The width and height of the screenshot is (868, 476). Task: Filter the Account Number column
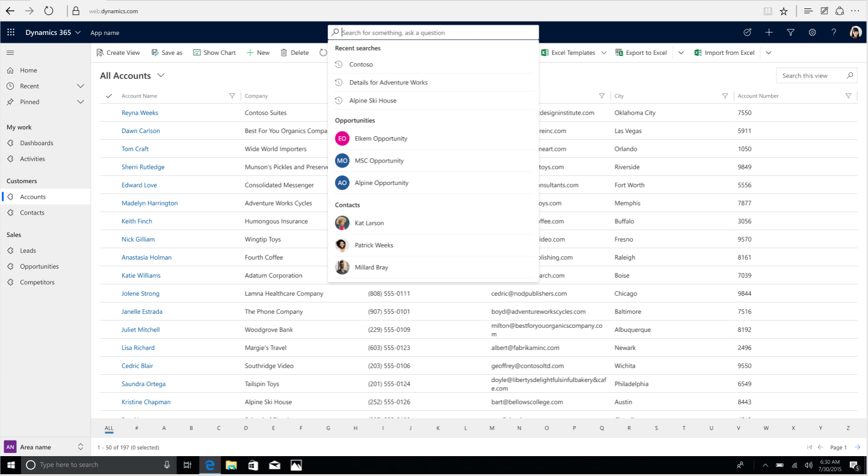[x=848, y=96]
